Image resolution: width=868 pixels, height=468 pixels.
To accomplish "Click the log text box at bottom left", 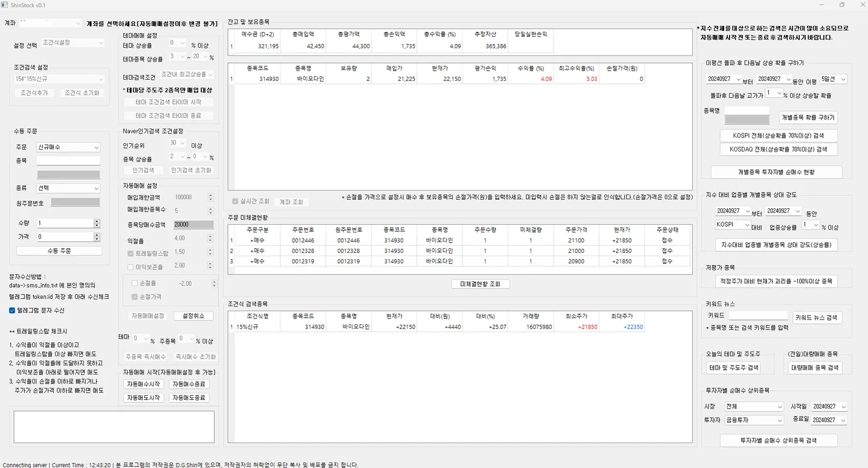I will point(114,427).
